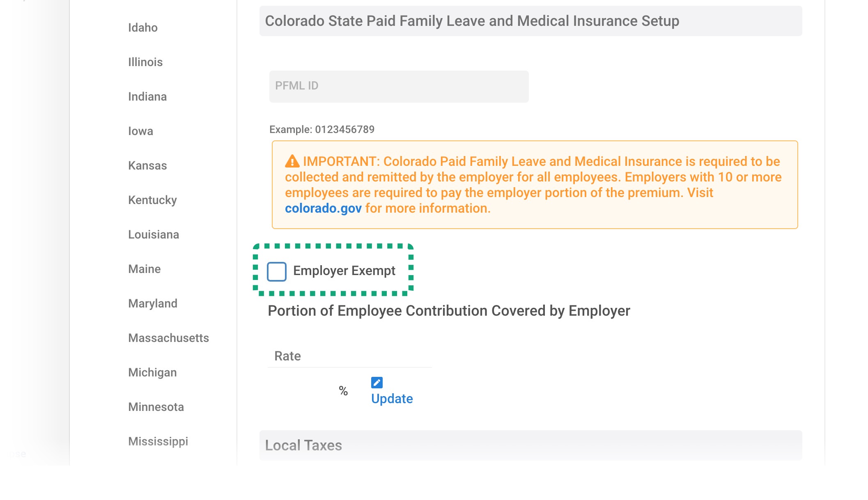Image resolution: width=868 pixels, height=500 pixels.
Task: Click the PFML ID input field
Action: click(399, 86)
